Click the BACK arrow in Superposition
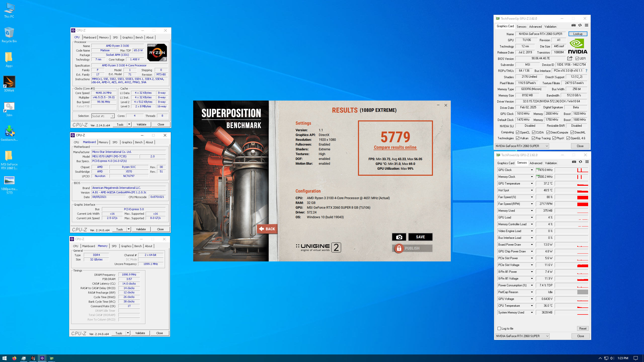The width and height of the screenshot is (644, 362). coord(267,229)
